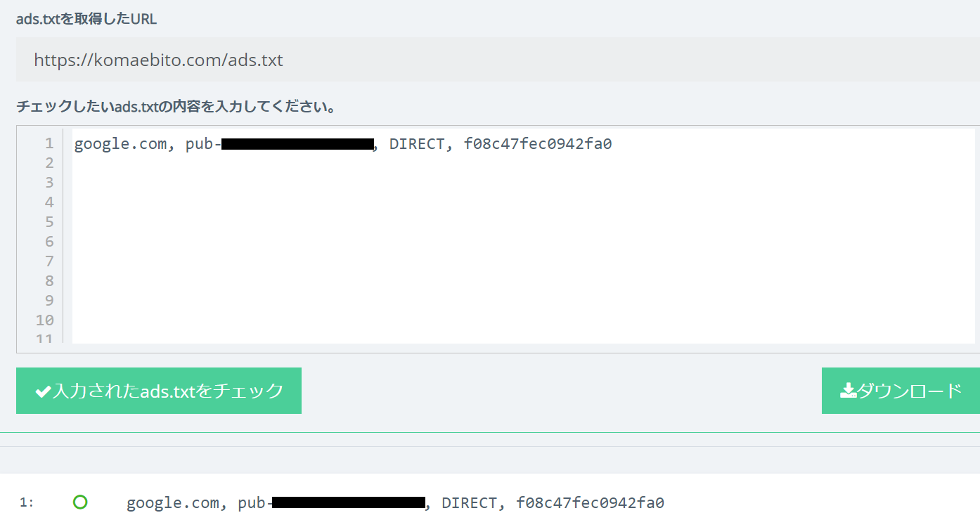Image resolution: width=980 pixels, height=527 pixels.
Task: Click line number 5 in the editor gutter
Action: [x=49, y=222]
